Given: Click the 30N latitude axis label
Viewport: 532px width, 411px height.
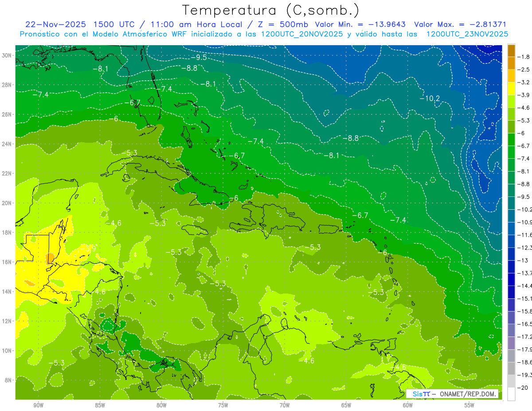Looking at the screenshot, I should click(x=8, y=55).
